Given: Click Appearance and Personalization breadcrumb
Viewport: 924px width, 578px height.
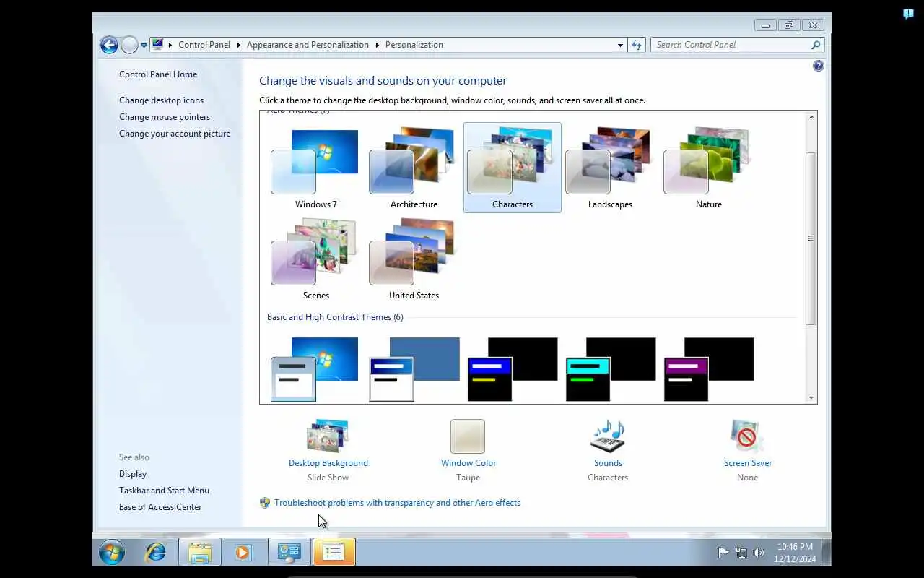Looking at the screenshot, I should tap(308, 45).
